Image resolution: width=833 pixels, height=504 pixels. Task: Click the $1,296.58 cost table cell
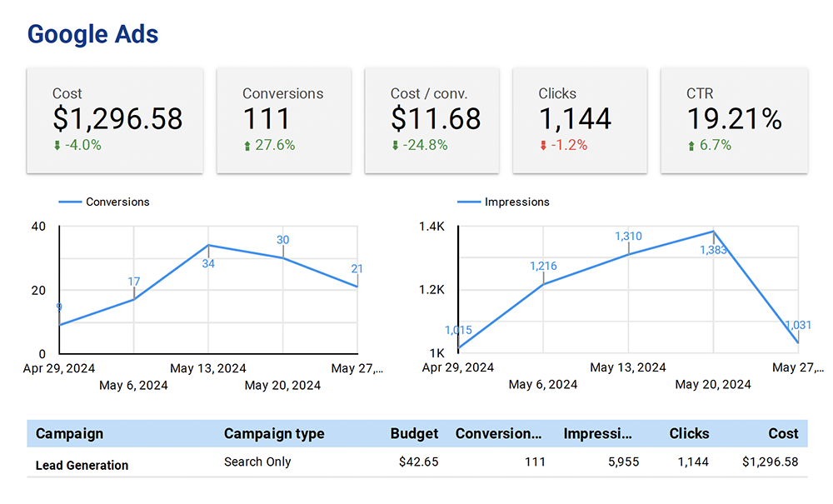pyautogui.click(x=771, y=462)
